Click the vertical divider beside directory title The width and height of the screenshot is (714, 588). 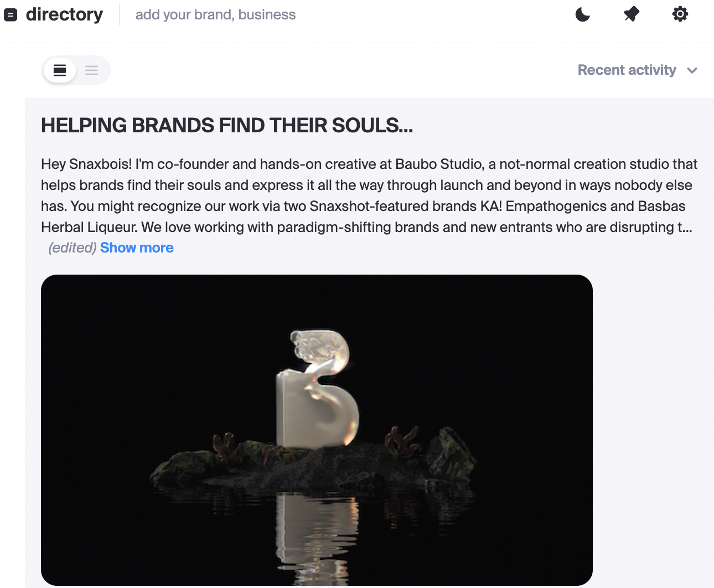120,15
